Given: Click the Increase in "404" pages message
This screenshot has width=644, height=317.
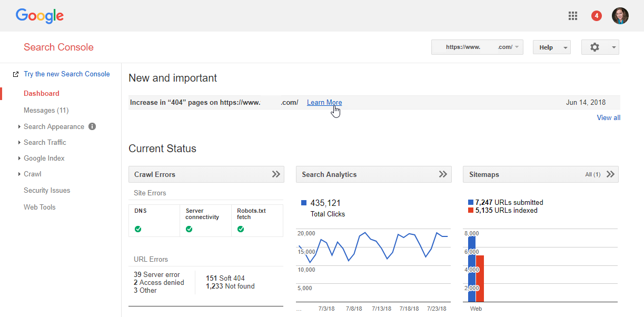Looking at the screenshot, I should (214, 103).
